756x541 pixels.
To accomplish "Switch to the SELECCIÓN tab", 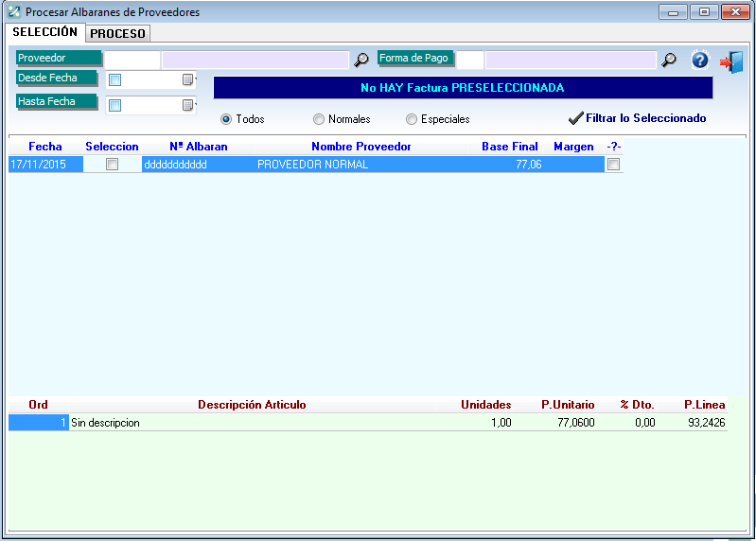I will [44, 32].
